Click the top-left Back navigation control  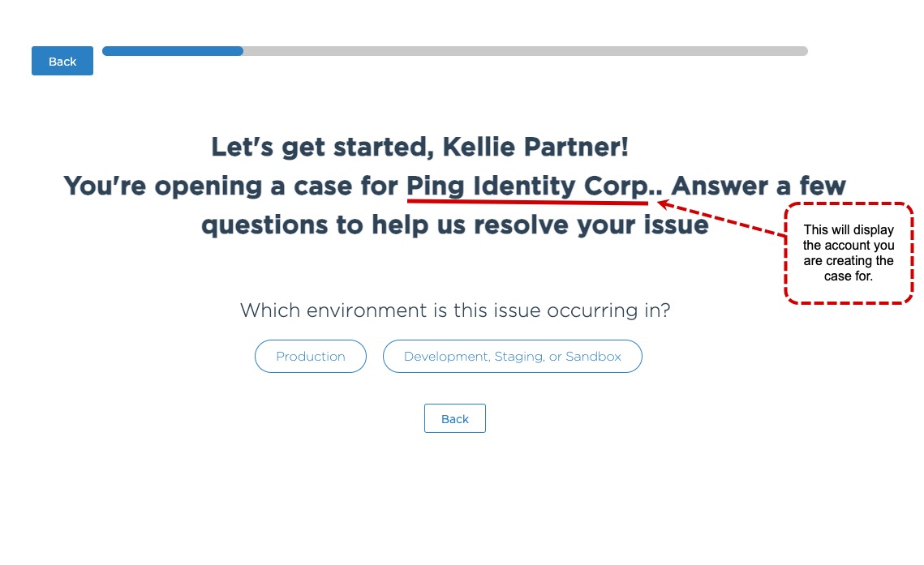(x=62, y=60)
